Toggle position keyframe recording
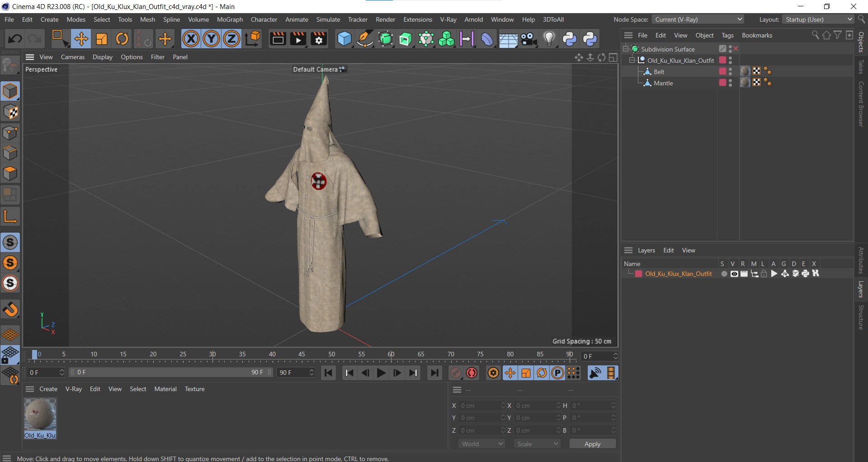868x462 pixels. [x=510, y=373]
